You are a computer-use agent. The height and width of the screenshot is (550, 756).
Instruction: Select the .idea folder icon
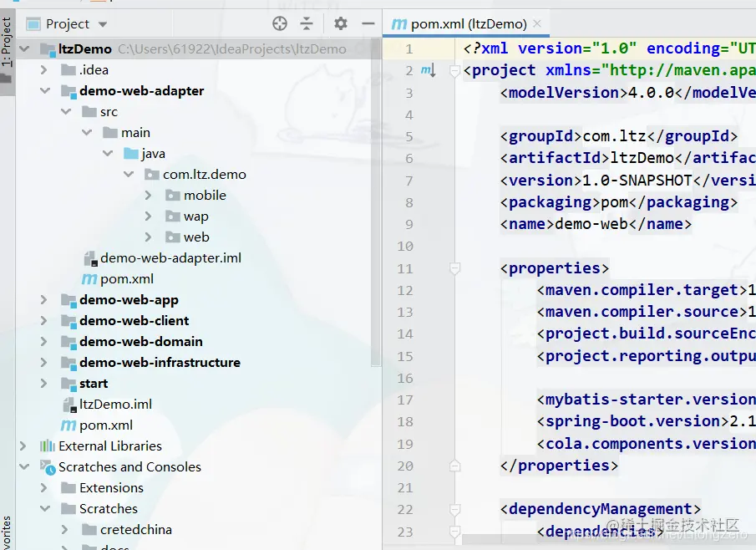tap(68, 70)
